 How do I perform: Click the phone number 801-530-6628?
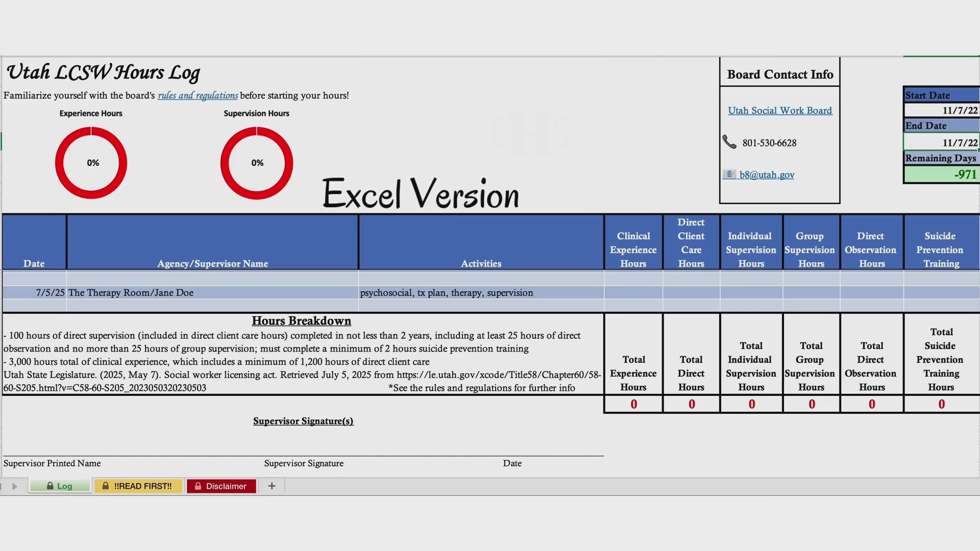tap(769, 143)
